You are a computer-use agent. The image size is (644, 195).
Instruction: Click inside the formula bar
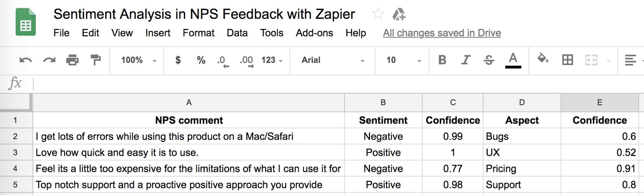coord(322,84)
